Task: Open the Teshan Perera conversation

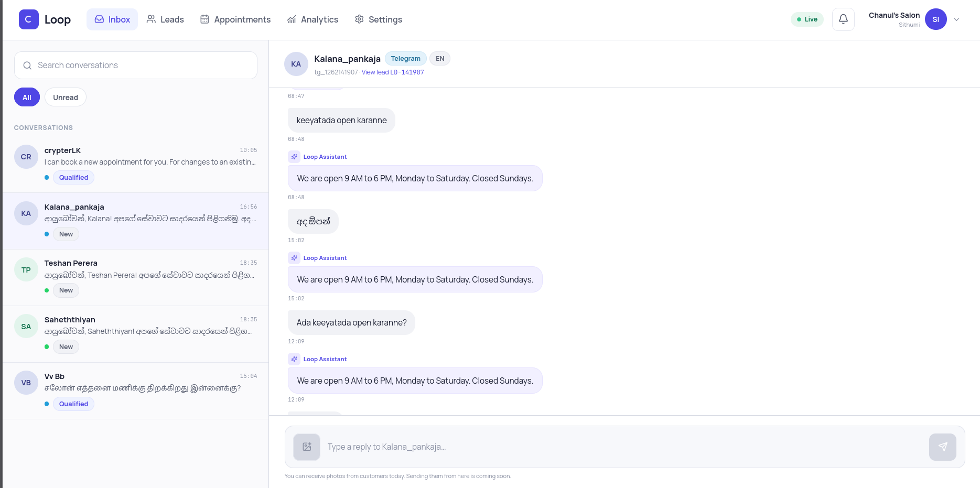Action: click(136, 277)
